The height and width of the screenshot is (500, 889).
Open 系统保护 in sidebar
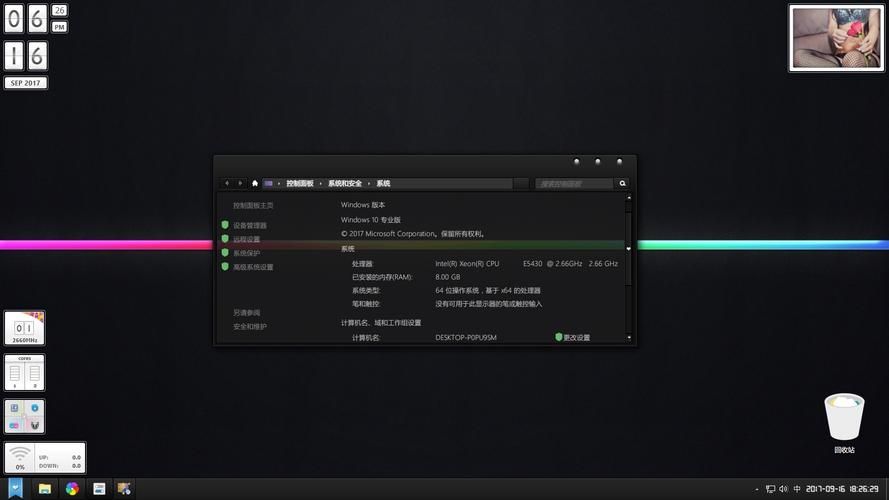pyautogui.click(x=247, y=253)
